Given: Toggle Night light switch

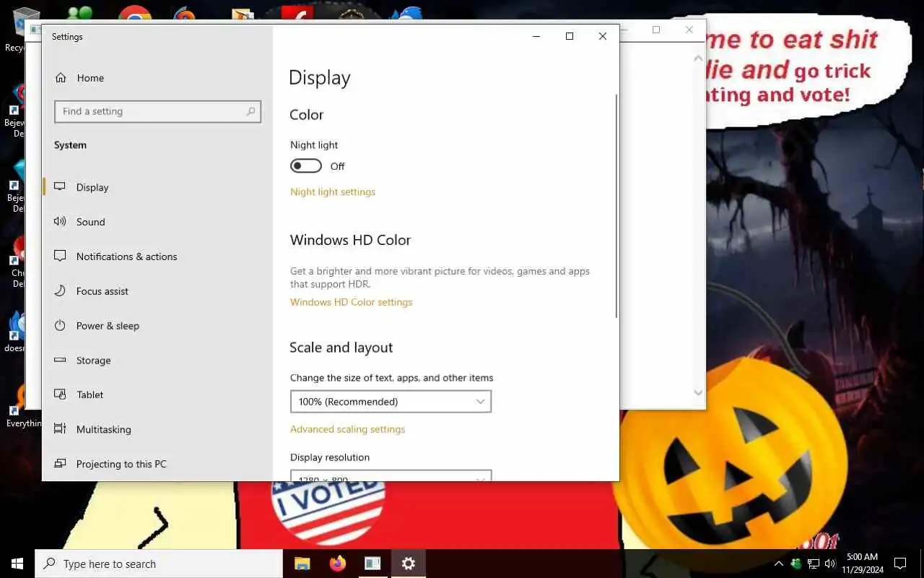Looking at the screenshot, I should point(306,166).
